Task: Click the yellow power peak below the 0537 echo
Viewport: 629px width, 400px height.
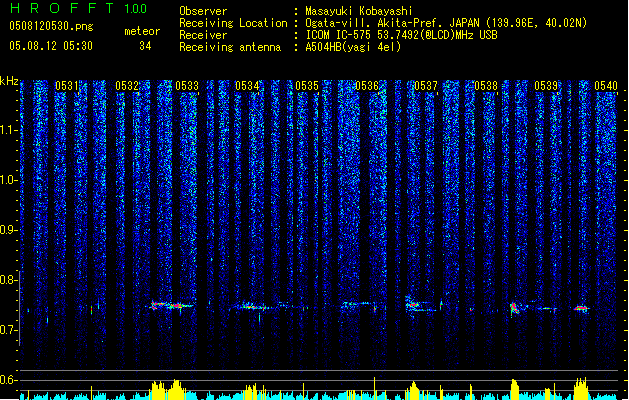Action: [413, 391]
